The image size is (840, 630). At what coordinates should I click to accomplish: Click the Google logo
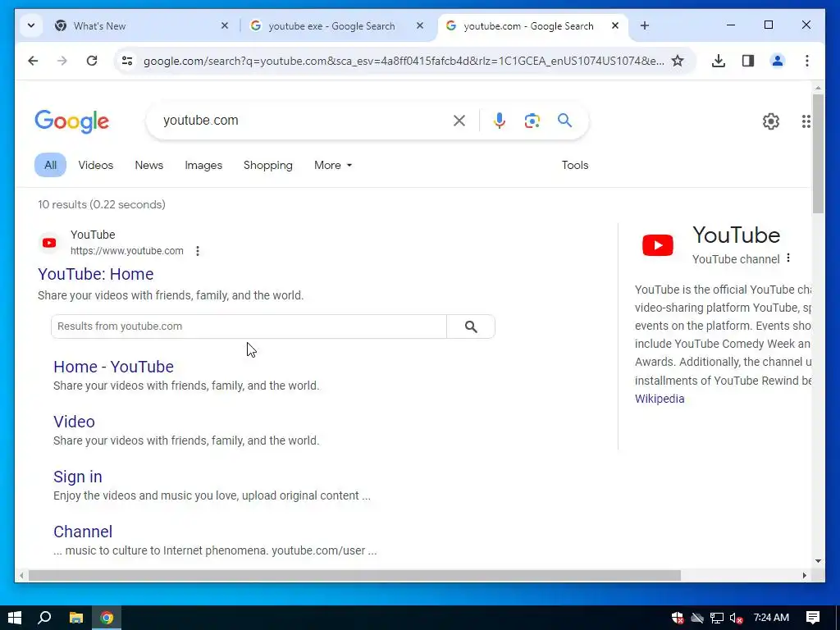point(72,122)
